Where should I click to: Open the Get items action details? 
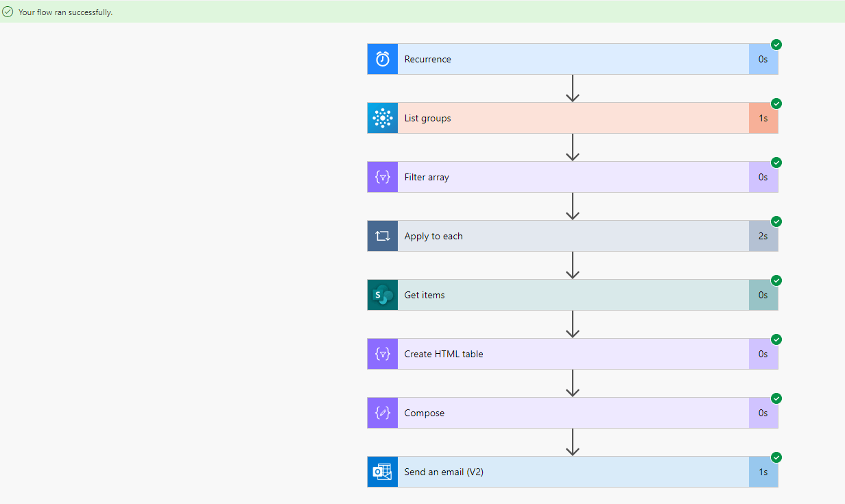click(573, 295)
